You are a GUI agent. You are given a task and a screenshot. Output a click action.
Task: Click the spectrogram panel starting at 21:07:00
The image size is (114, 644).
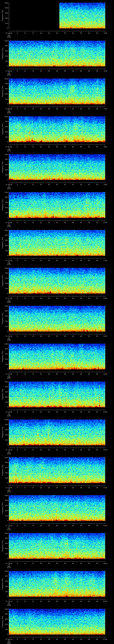57,129
